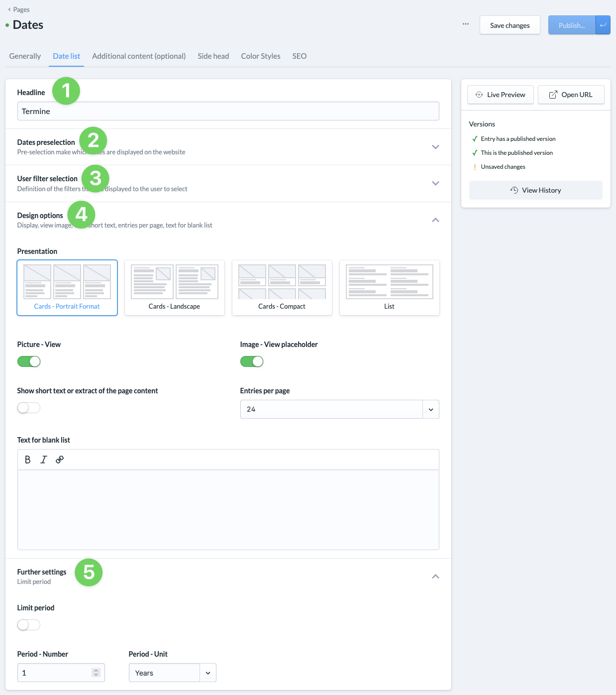616x695 pixels.
Task: Click 'Entry has a published version' status
Action: 518,139
